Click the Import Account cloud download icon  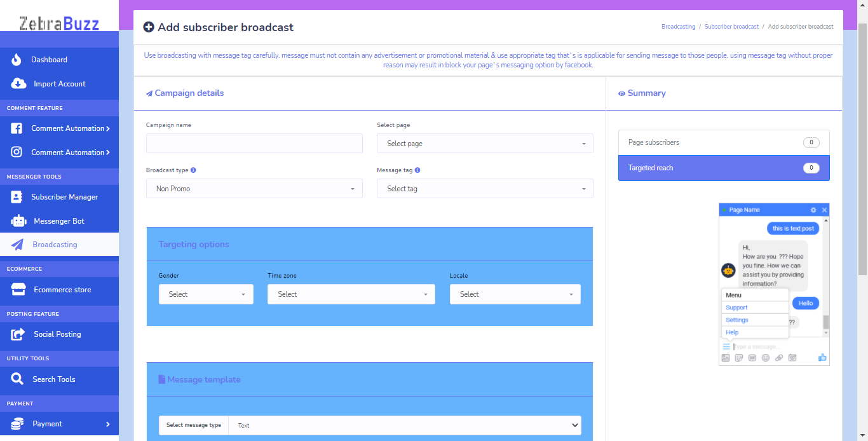tap(18, 84)
